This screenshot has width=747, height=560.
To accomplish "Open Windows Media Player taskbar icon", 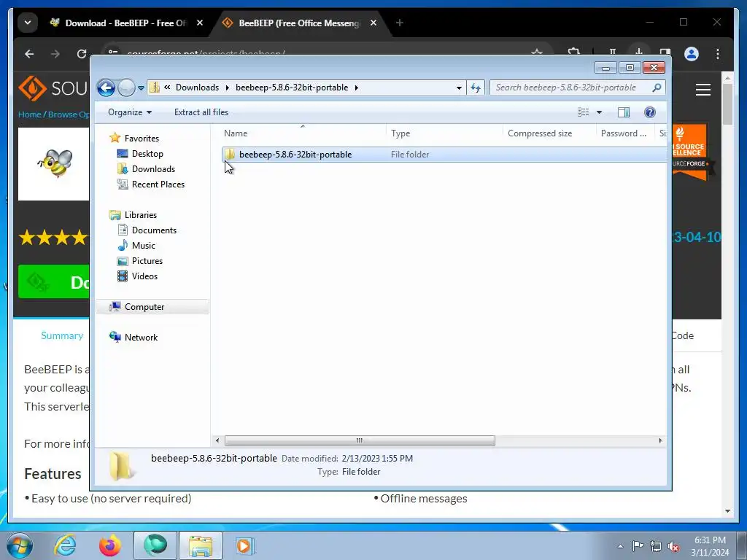I will (x=245, y=545).
